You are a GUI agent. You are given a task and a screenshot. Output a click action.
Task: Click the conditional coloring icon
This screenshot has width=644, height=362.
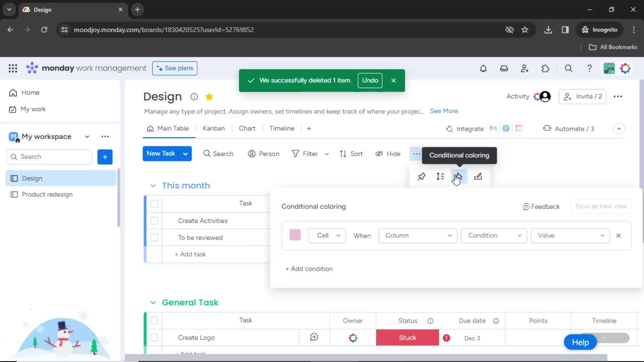[x=459, y=176]
